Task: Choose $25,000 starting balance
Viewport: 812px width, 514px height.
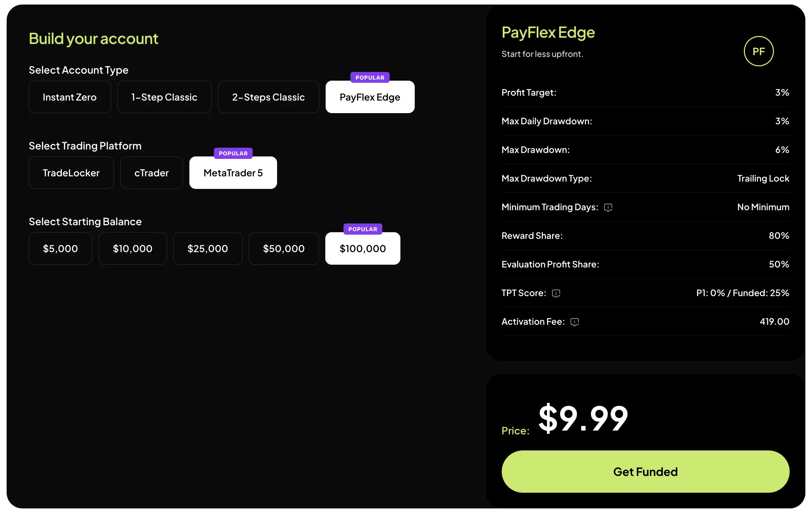Action: pyautogui.click(x=208, y=249)
